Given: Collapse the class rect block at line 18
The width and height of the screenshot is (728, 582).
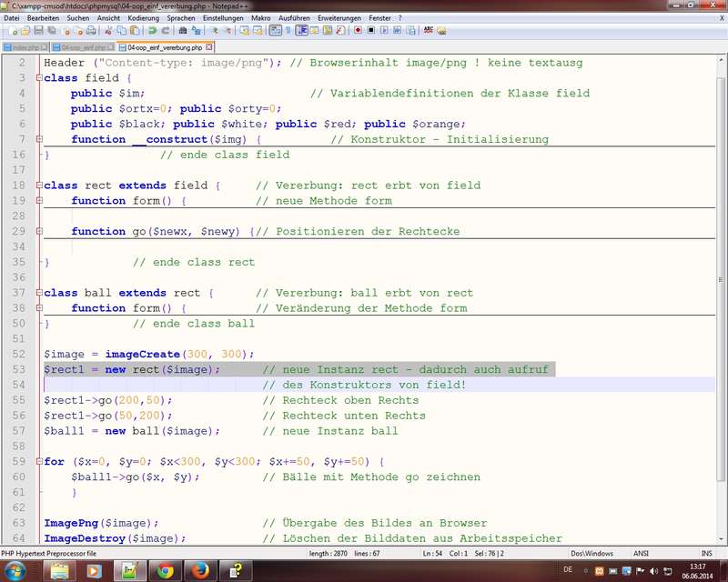Looking at the screenshot, I should point(39,186).
